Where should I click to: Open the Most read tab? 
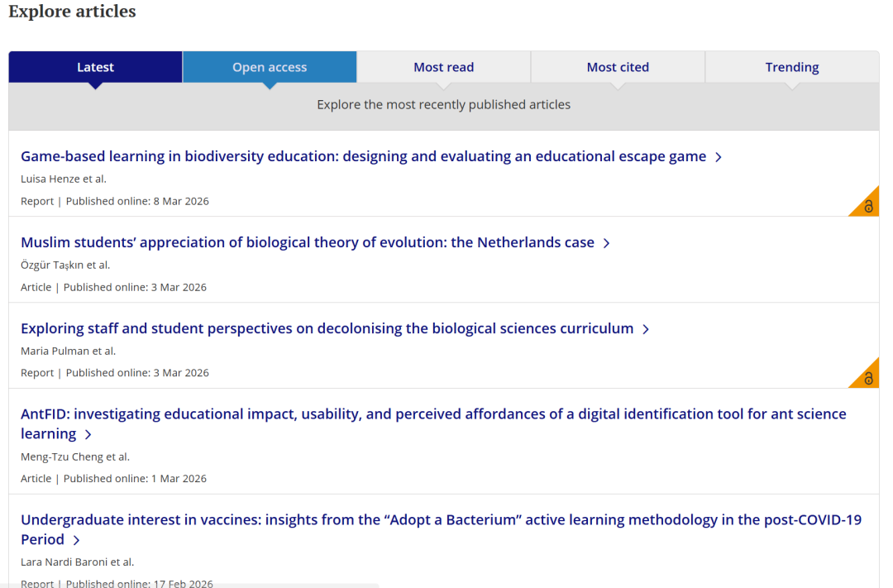tap(444, 67)
